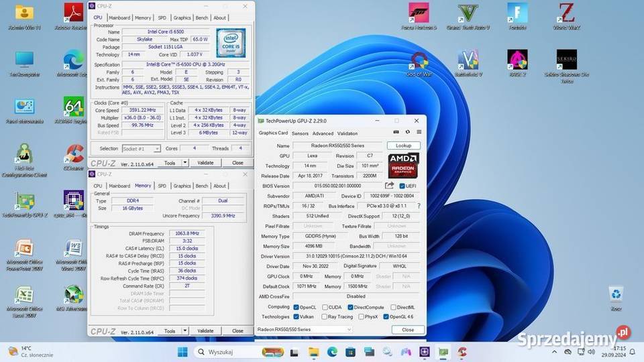Switch to CPU tab in the lower CPU-Z window

98,186
